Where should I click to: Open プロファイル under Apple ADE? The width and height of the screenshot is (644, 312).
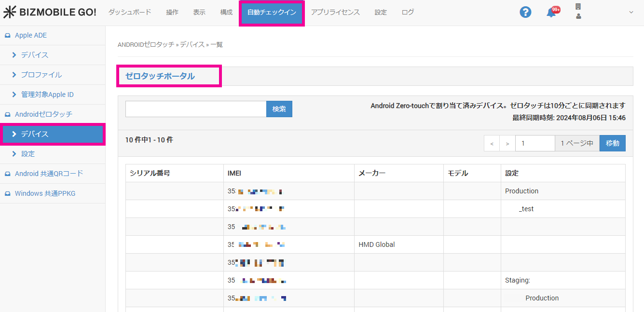coord(41,75)
